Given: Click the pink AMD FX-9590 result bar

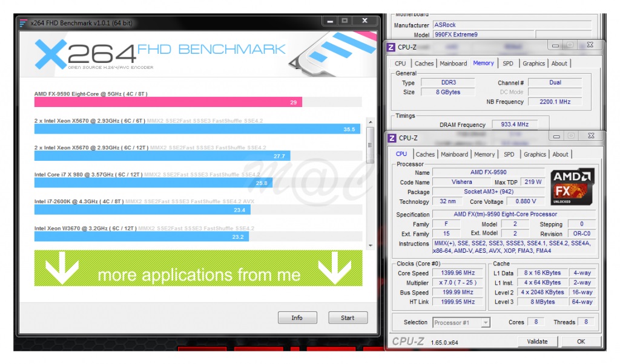Looking at the screenshot, I should 168,102.
